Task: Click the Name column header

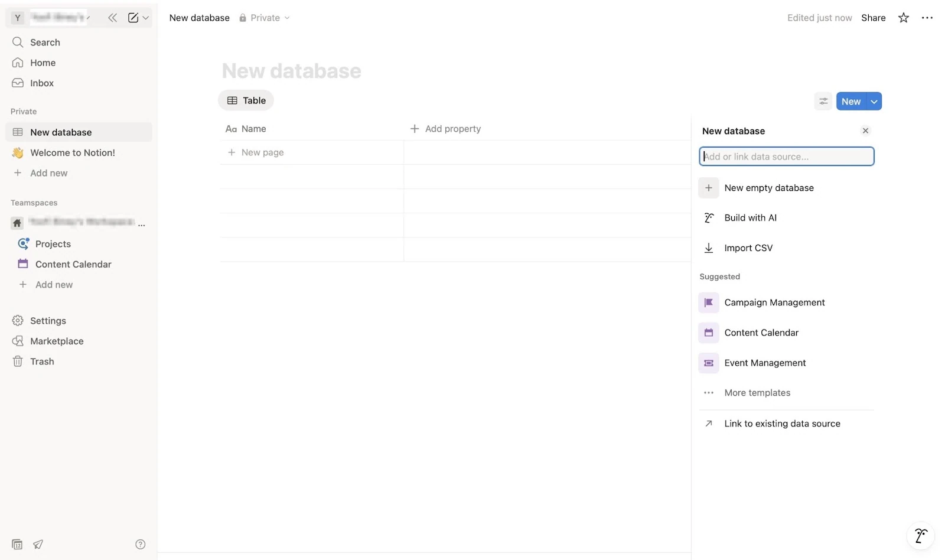Action: [x=312, y=129]
